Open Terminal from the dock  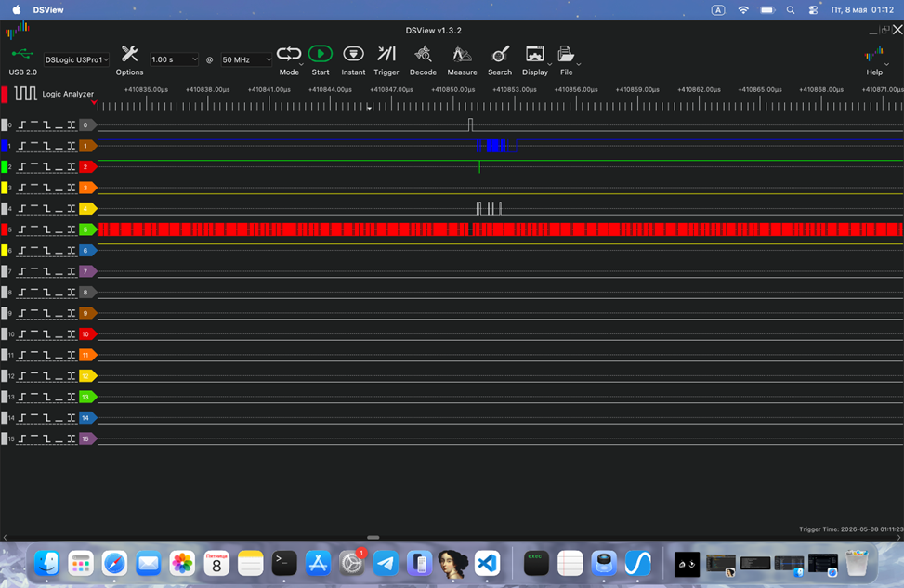click(284, 563)
